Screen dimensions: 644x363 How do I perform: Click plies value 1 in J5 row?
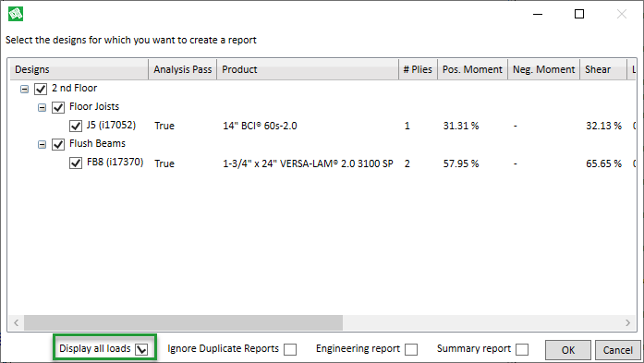coord(407,126)
